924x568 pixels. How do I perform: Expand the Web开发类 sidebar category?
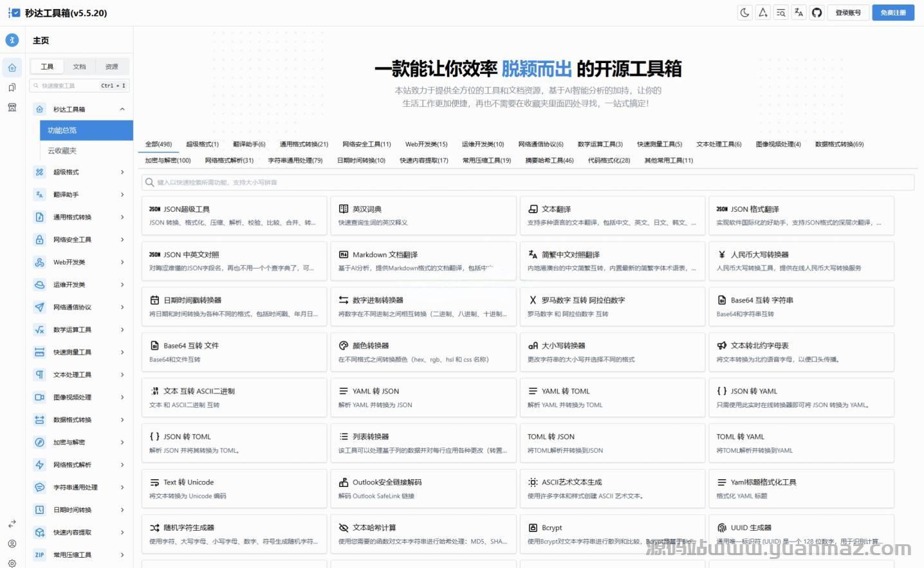point(122,262)
